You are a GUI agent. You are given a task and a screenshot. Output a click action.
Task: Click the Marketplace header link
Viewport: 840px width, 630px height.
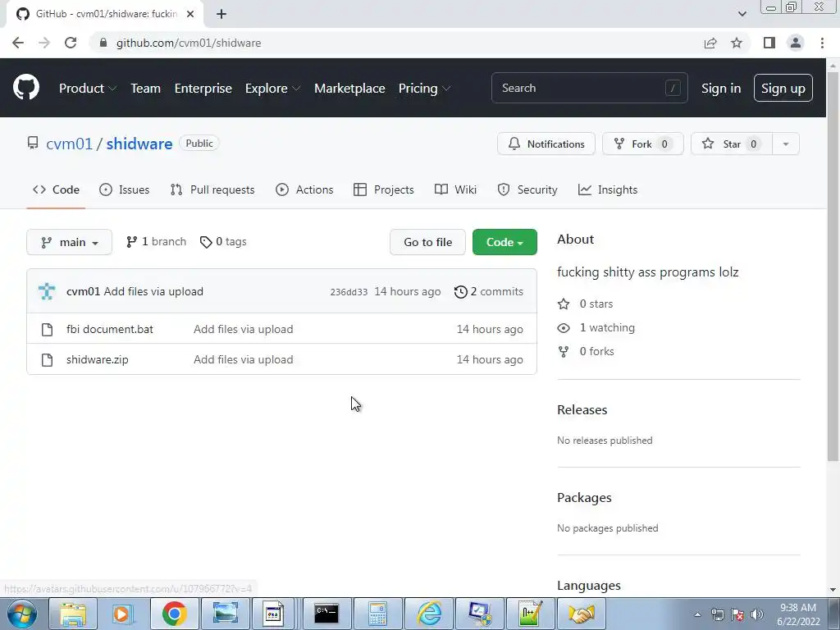click(349, 89)
